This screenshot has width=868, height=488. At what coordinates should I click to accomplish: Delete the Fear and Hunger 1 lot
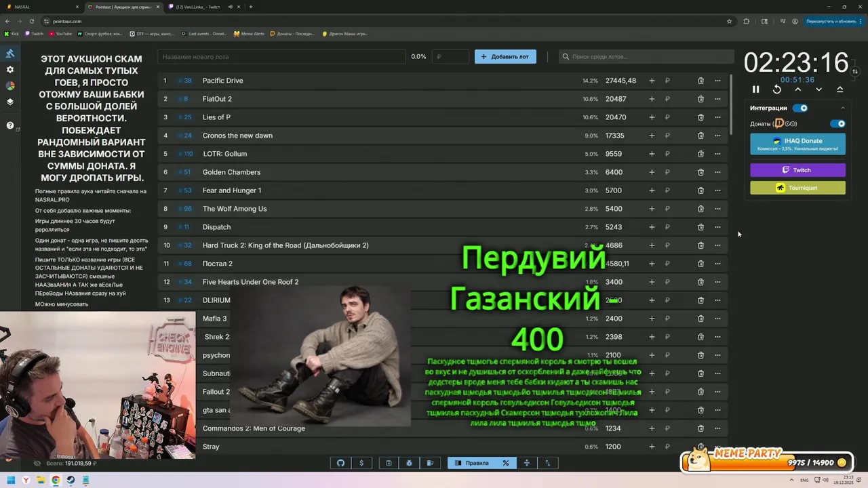(701, 190)
